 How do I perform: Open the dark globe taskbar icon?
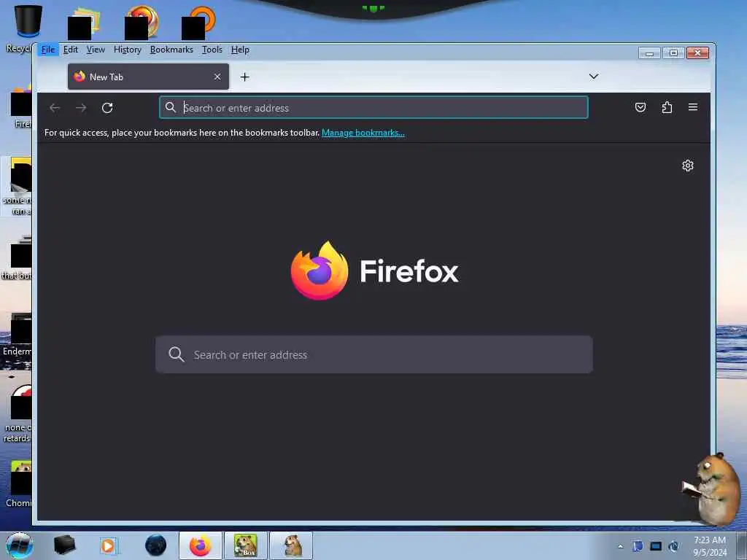[155, 545]
